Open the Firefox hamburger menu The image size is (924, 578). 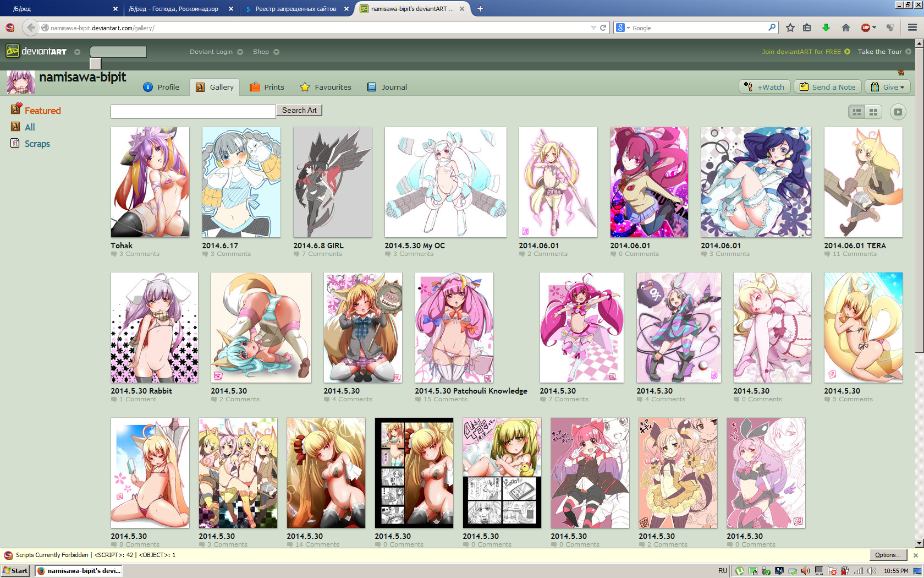(x=912, y=28)
